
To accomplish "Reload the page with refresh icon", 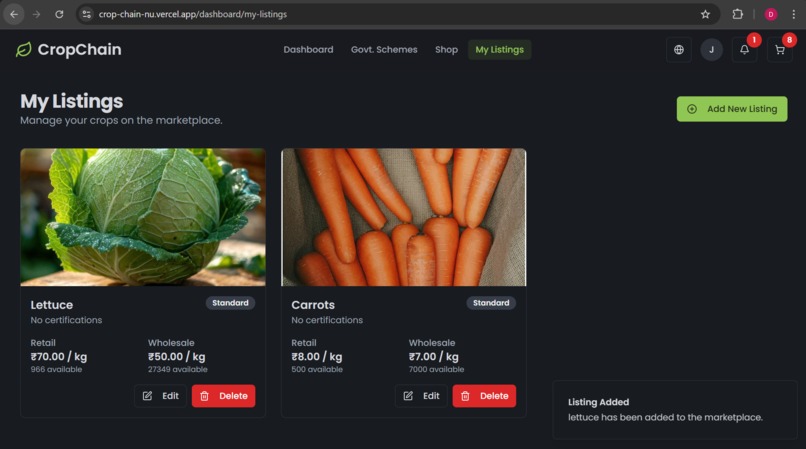I will point(59,14).
